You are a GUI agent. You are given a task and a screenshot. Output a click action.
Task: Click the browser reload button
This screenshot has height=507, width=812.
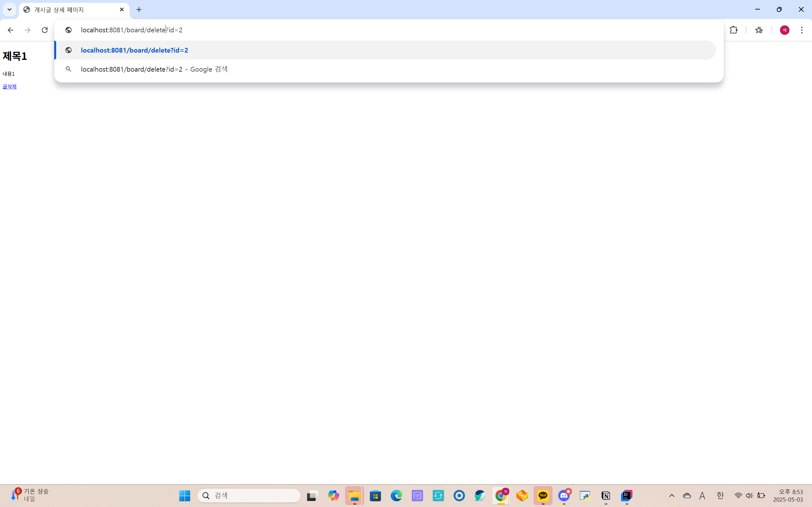45,30
